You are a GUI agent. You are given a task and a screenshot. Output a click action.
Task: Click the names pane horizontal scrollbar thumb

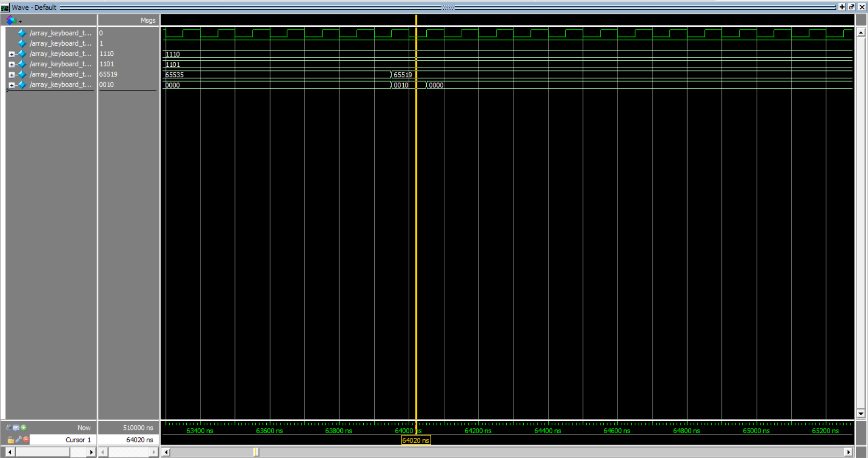(43, 452)
